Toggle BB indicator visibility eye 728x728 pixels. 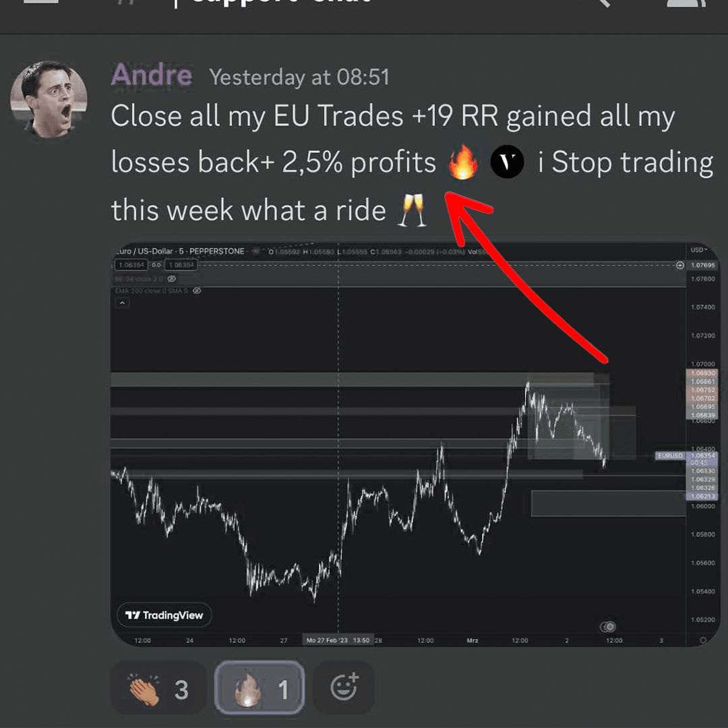[x=172, y=278]
